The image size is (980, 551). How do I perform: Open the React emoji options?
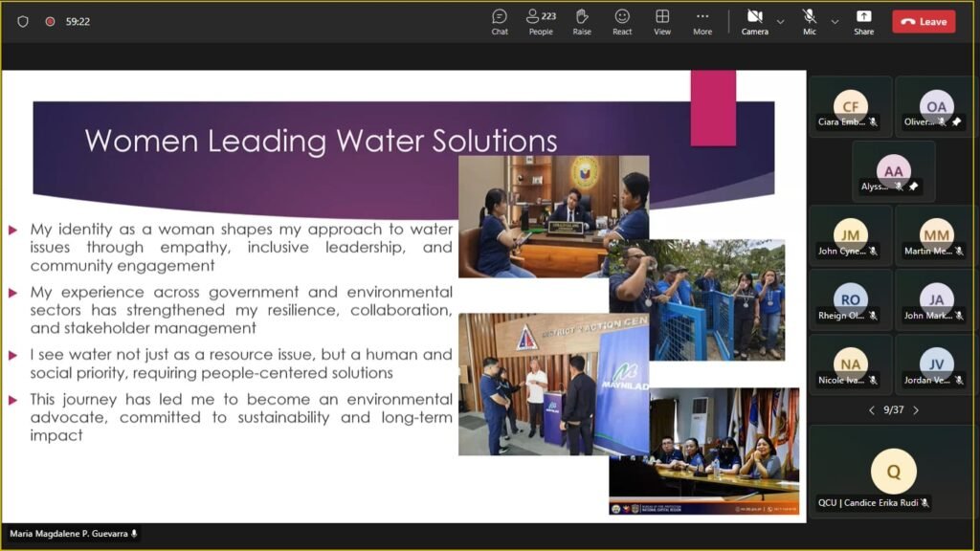(622, 21)
